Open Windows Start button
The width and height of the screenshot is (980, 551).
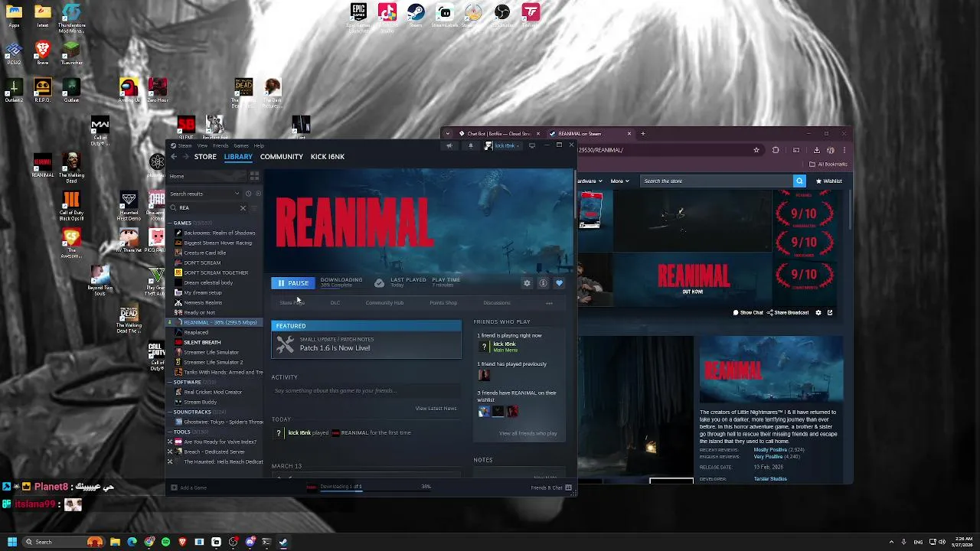pyautogui.click(x=11, y=542)
